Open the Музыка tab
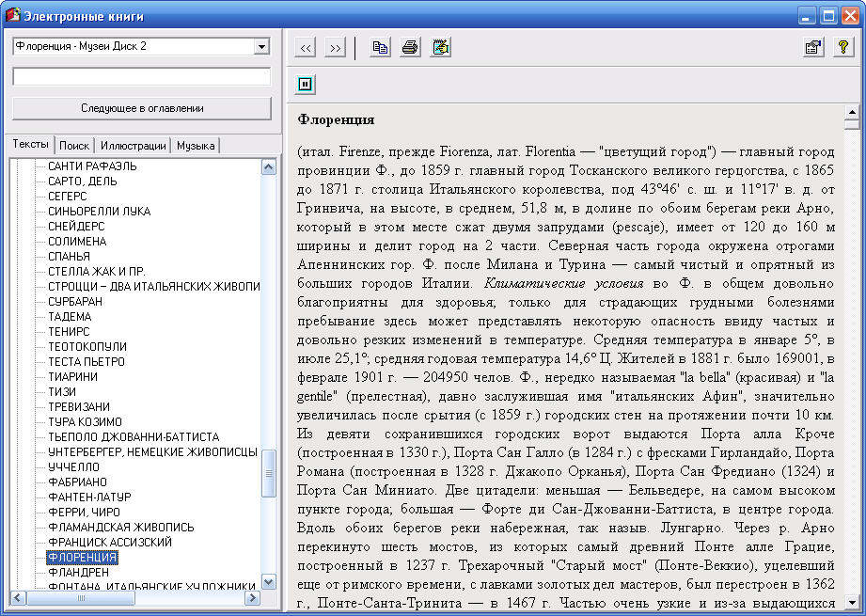 click(x=196, y=146)
